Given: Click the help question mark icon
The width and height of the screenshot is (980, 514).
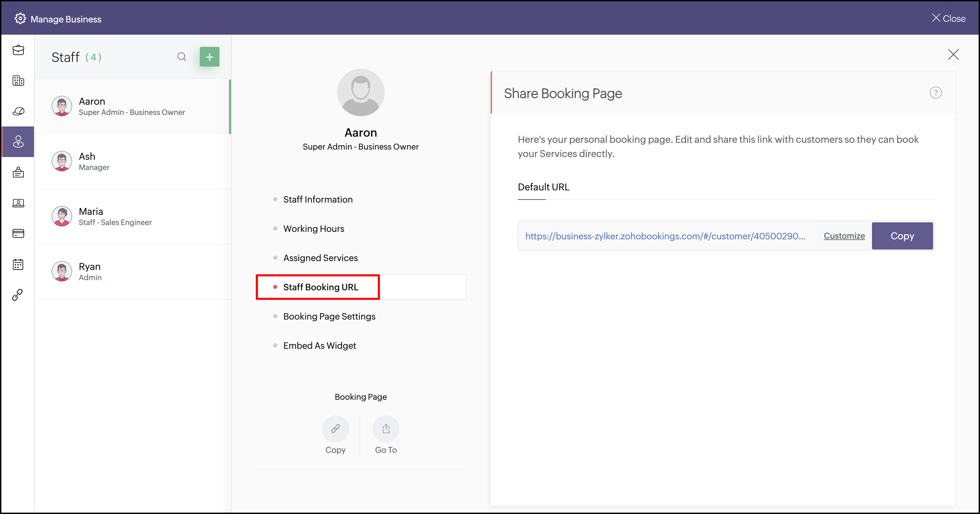Looking at the screenshot, I should tap(935, 93).
